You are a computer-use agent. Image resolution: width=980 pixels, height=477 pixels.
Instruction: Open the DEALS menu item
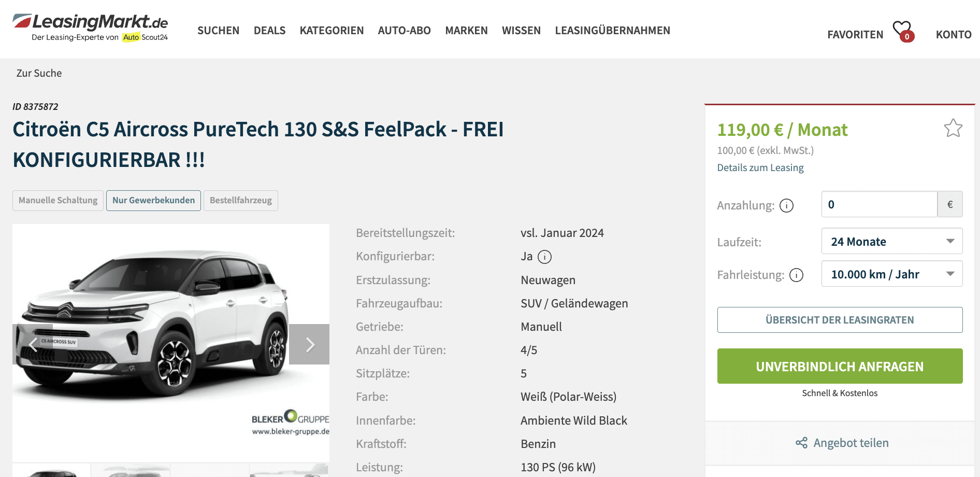(269, 31)
